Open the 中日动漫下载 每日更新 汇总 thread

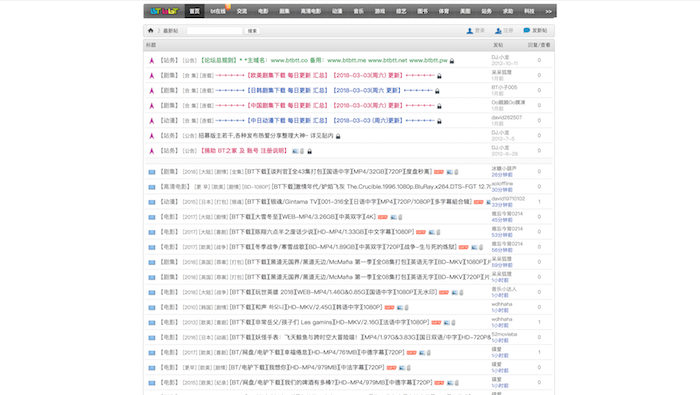tap(325, 121)
